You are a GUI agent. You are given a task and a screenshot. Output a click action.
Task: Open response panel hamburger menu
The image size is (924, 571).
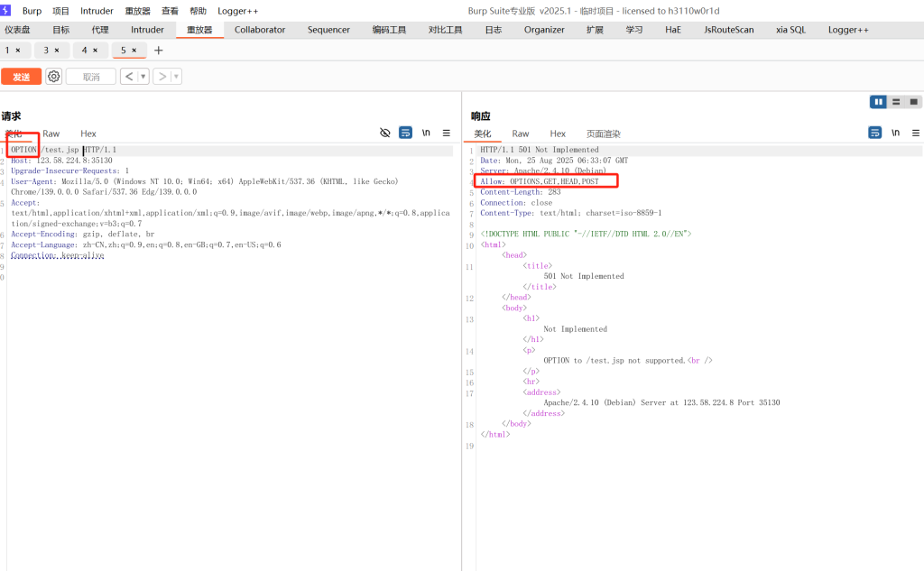pyautogui.click(x=916, y=133)
